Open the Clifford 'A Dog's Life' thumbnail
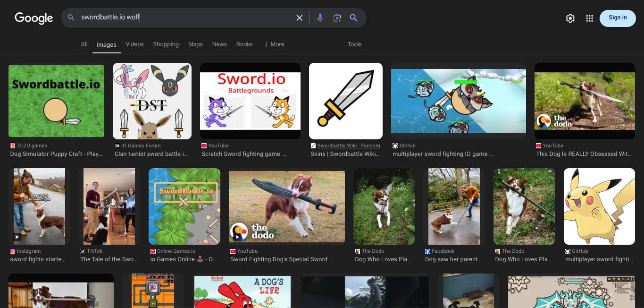The height and width of the screenshot is (308, 644). (x=243, y=292)
